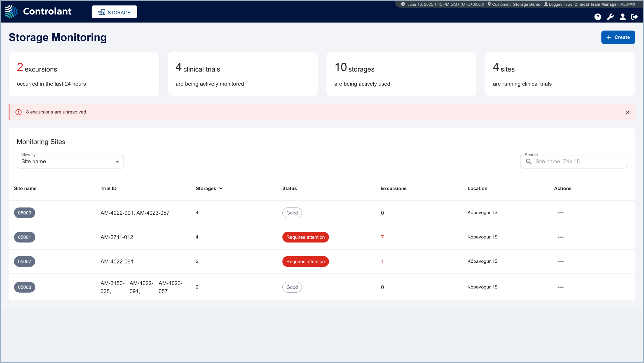Click the alert warning icon
This screenshot has height=363, width=644.
[x=19, y=112]
